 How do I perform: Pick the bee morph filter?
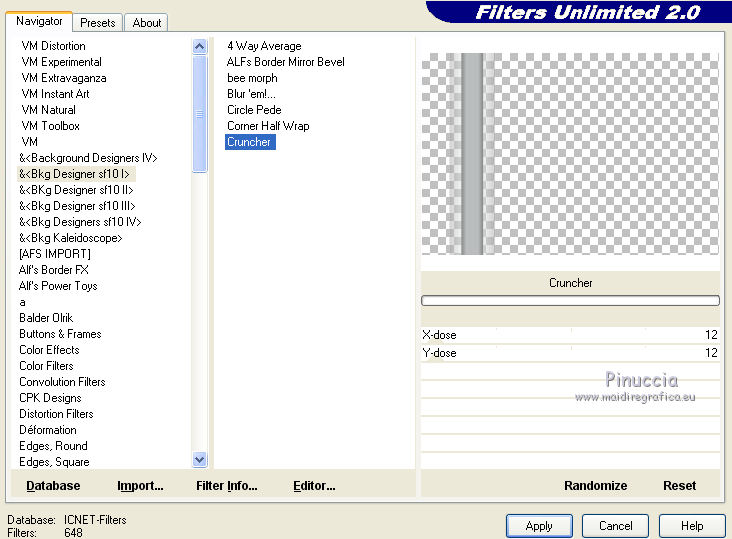coord(252,78)
